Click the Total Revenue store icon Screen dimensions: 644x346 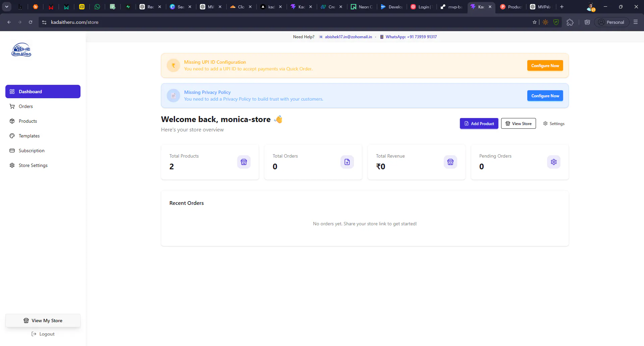click(450, 162)
